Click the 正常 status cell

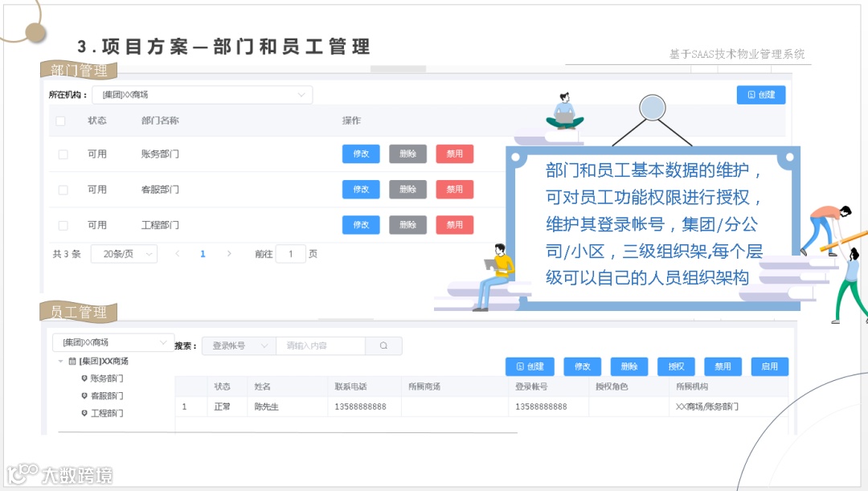coord(222,407)
